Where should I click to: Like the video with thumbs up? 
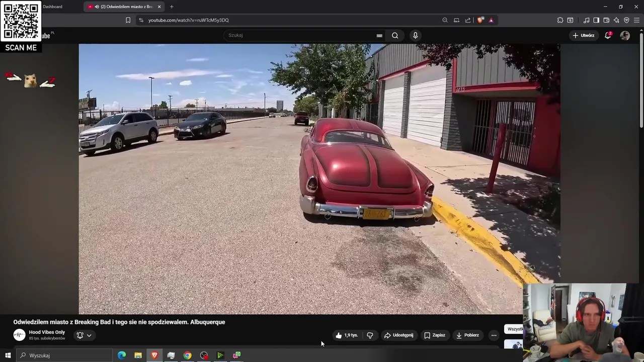pyautogui.click(x=347, y=335)
